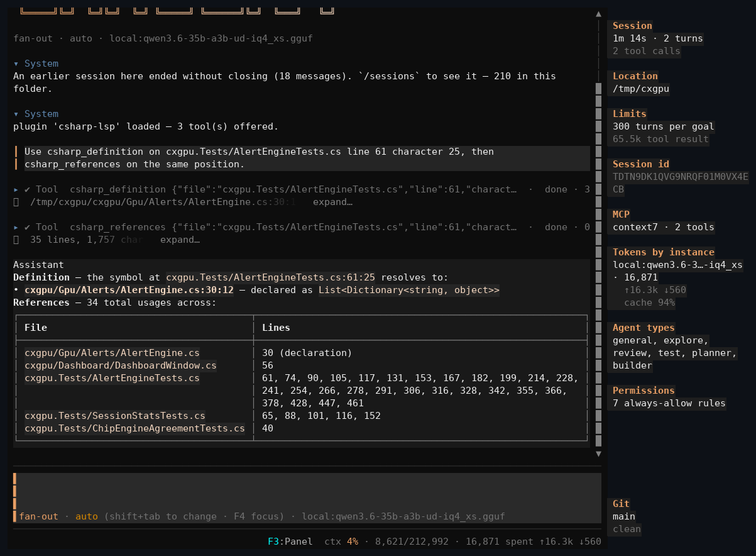Click the '30 (declaration)' lines cell

tap(307, 353)
